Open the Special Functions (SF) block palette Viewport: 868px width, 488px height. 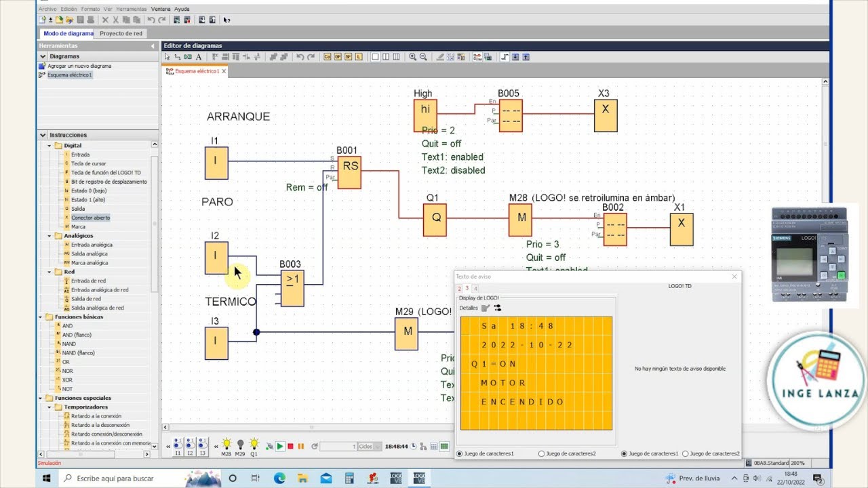348,57
